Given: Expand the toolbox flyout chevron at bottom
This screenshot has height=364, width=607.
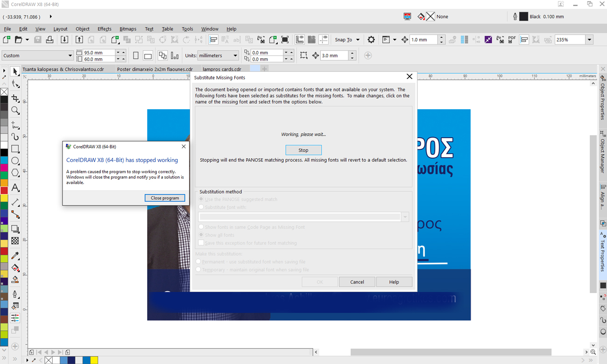Looking at the screenshot, I should (15, 359).
